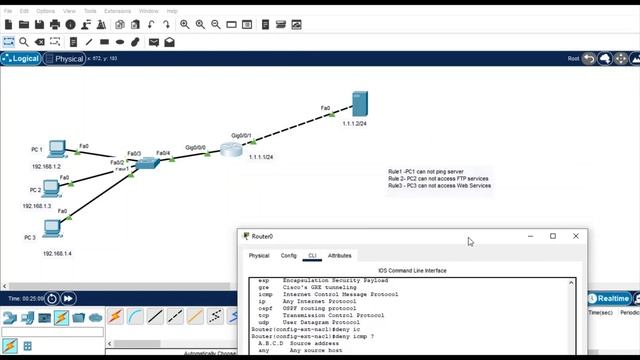
Task: Select the Network Devices category icon
Action: [x=10, y=318]
